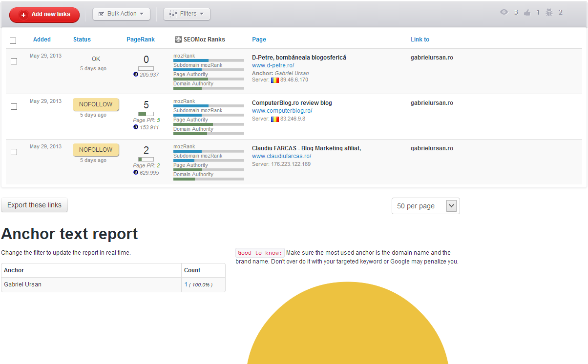Click the Anchor text report heading
This screenshot has width=588, height=364.
pos(69,234)
